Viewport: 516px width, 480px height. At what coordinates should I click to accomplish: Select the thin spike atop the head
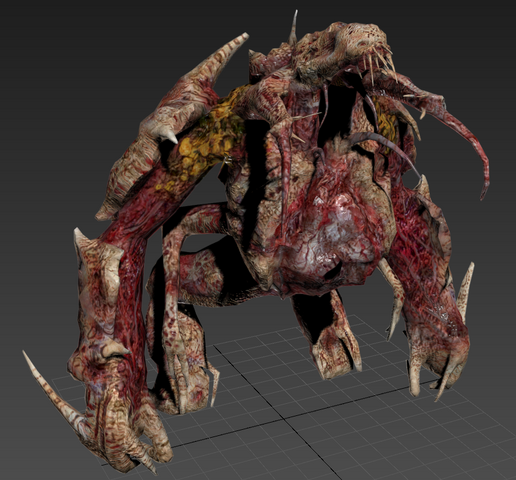tap(293, 27)
